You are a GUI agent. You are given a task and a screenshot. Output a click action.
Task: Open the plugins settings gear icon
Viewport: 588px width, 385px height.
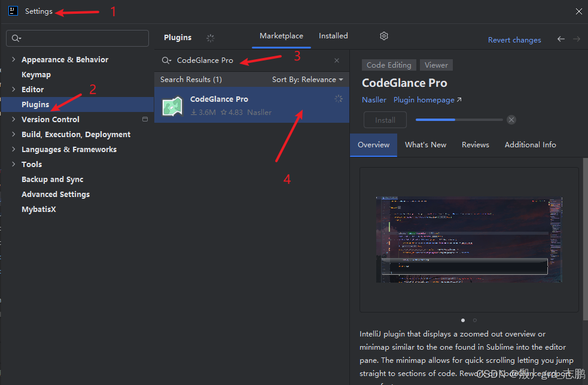click(383, 36)
